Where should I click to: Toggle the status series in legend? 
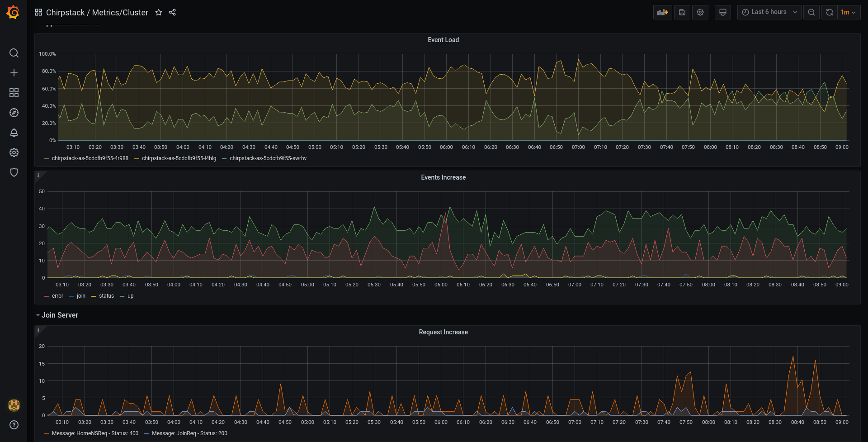pos(106,296)
